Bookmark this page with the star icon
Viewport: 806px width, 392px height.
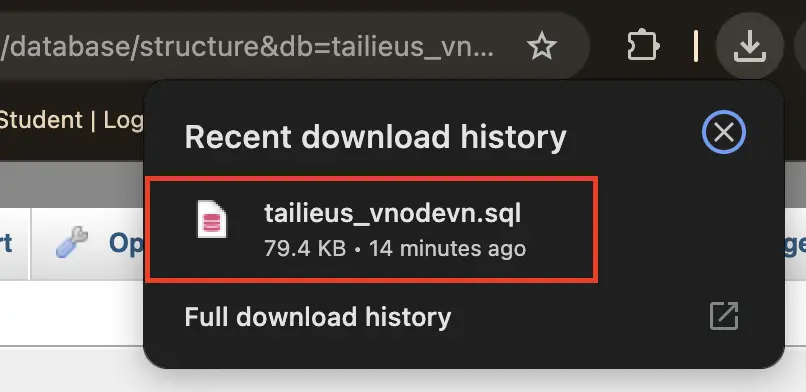click(x=542, y=46)
